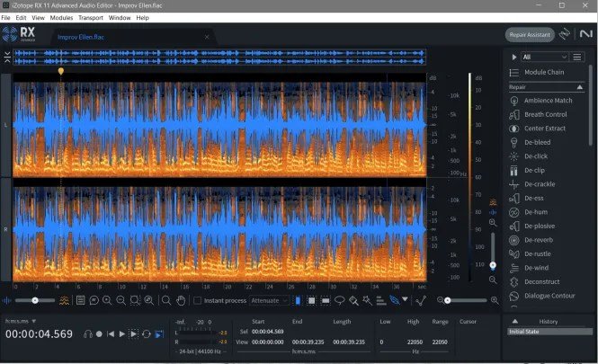Screen dimensions: 598x364
Task: Open Module Chain
Action: coord(543,72)
